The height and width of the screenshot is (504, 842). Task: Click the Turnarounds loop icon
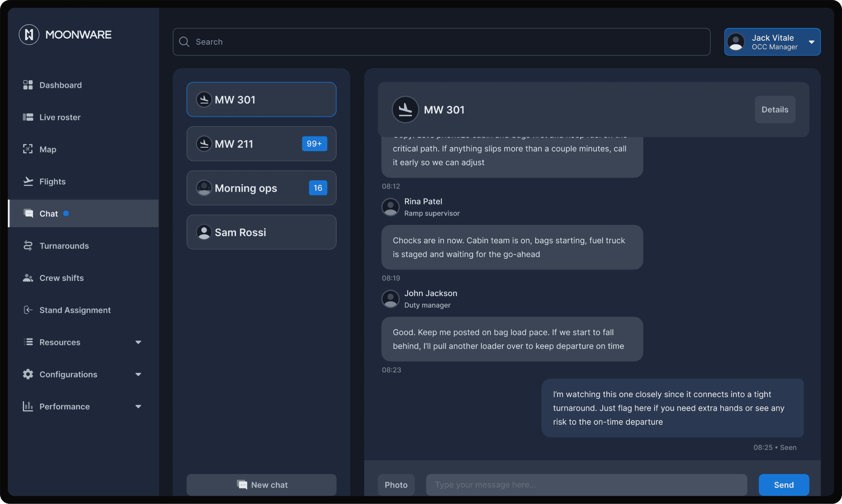28,246
